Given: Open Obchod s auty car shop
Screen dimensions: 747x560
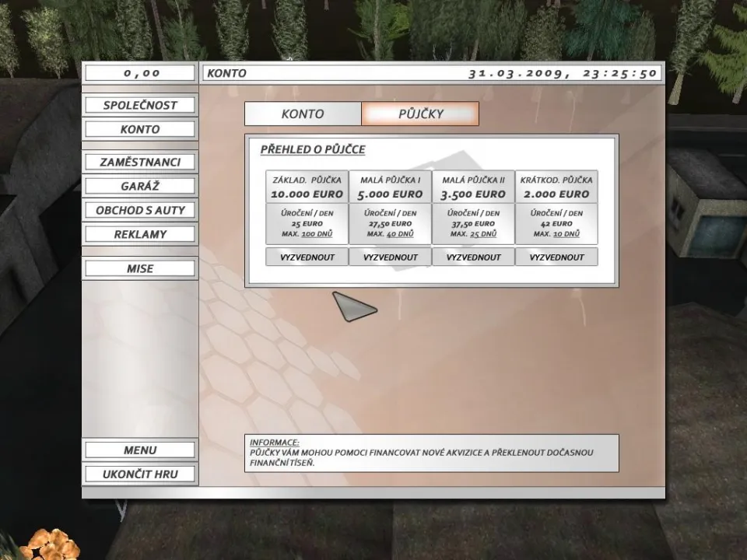Looking at the screenshot, I should (140, 210).
